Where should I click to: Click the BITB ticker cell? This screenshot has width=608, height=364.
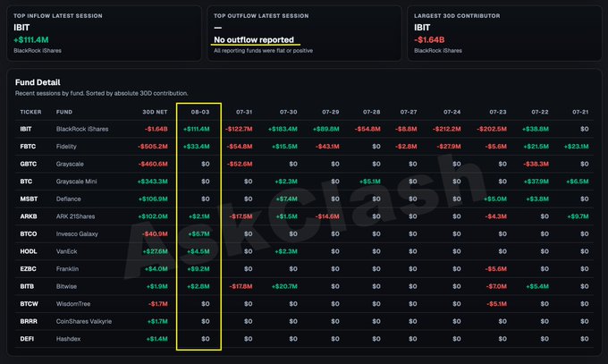[x=27, y=286]
